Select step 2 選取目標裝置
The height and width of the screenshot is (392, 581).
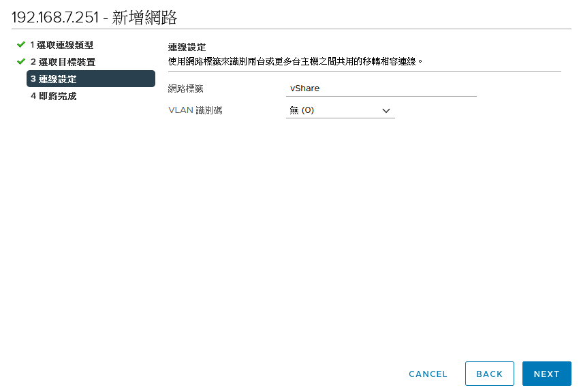click(x=63, y=62)
